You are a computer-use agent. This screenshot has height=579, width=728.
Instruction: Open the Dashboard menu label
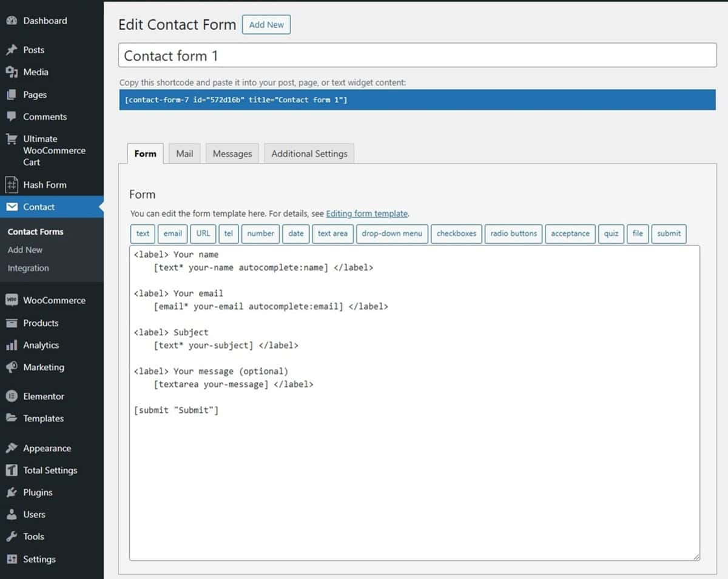coord(45,21)
